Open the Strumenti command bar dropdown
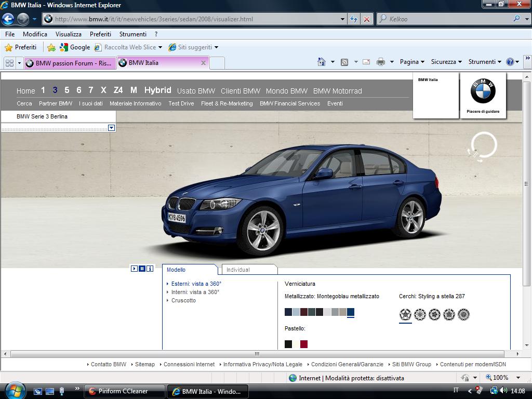This screenshot has height=399, width=532. (x=485, y=62)
